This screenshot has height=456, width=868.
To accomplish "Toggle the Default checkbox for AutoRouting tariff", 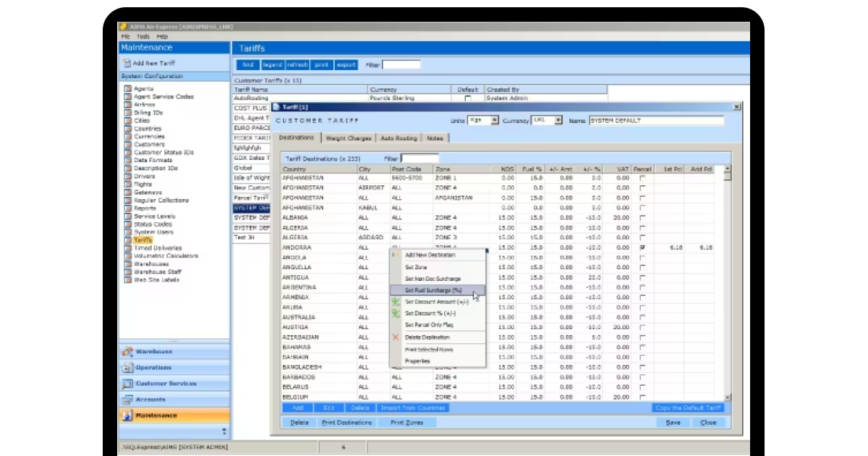I will (467, 97).
